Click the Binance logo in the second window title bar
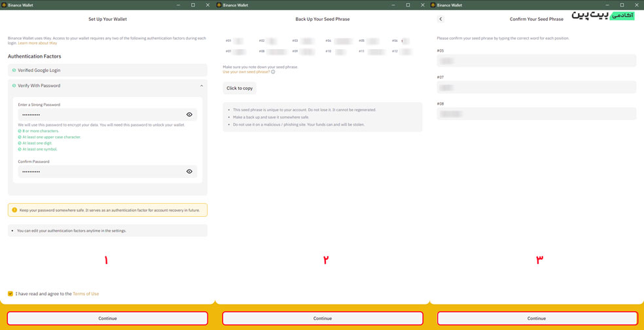644x330 pixels. coord(219,5)
